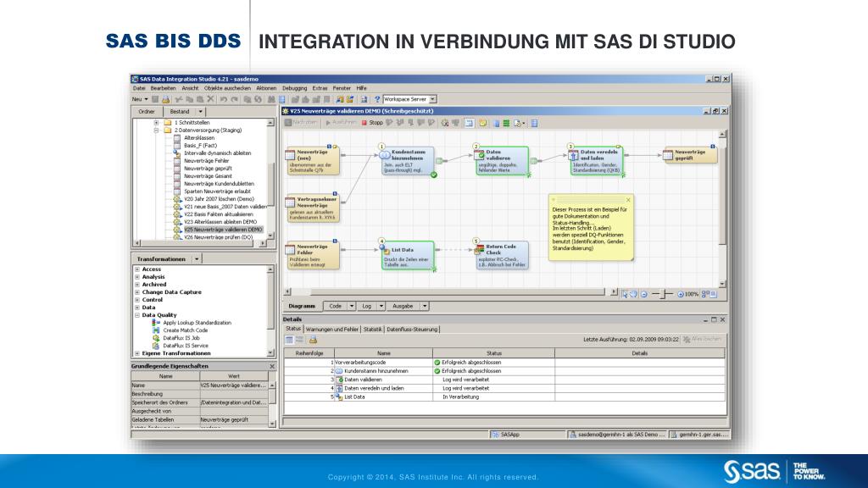This screenshot has height=488, width=868.
Task: Open the Workspace Server dropdown
Action: click(433, 100)
